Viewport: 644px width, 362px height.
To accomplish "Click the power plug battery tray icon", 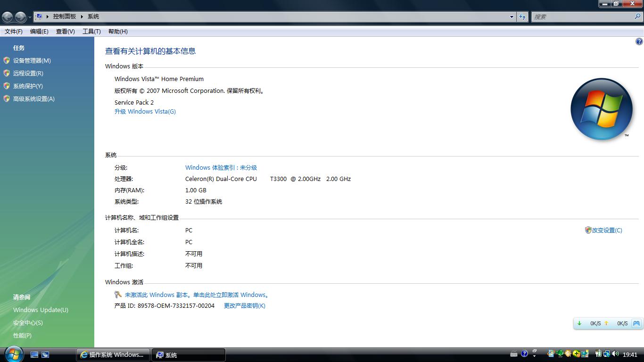I will point(598,354).
